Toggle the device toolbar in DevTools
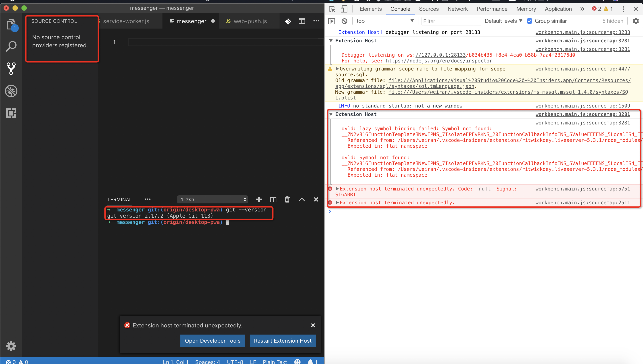Image resolution: width=643 pixels, height=364 pixels. (x=344, y=9)
